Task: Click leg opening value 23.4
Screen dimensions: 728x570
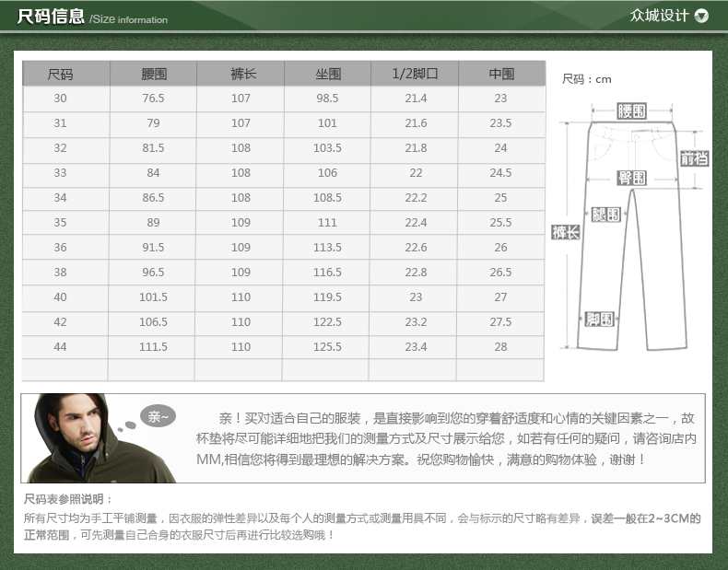Action: [416, 347]
